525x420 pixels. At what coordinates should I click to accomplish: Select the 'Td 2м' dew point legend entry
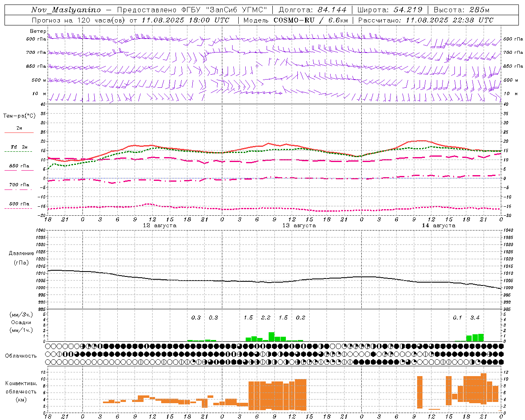[19, 147]
